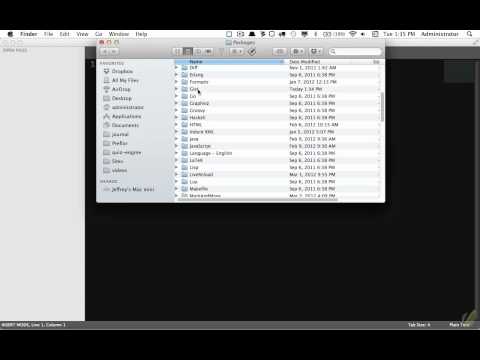The height and width of the screenshot is (360, 480).
Task: Open AirDrop from the sidebar
Action: pos(117,89)
